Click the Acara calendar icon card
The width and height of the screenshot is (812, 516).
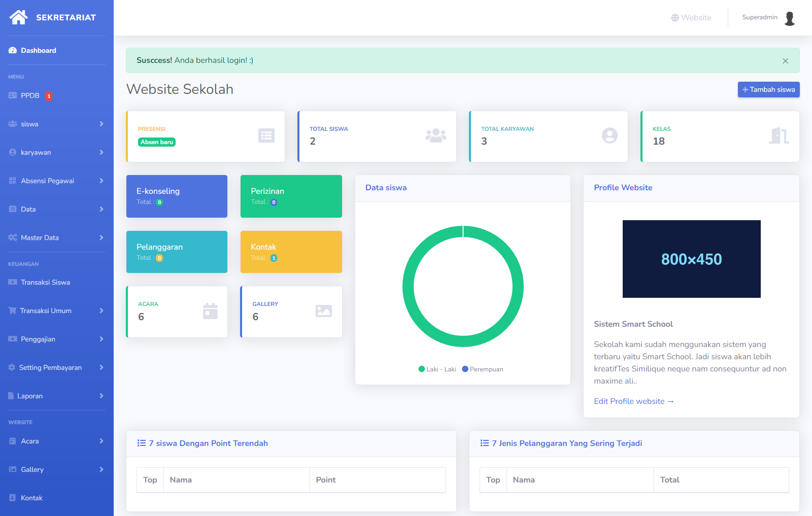210,311
